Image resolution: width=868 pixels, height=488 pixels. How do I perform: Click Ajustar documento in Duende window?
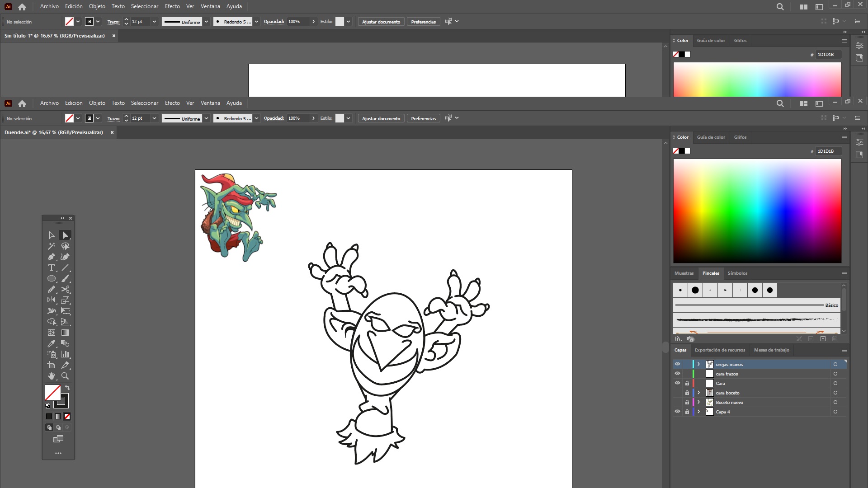coord(381,118)
